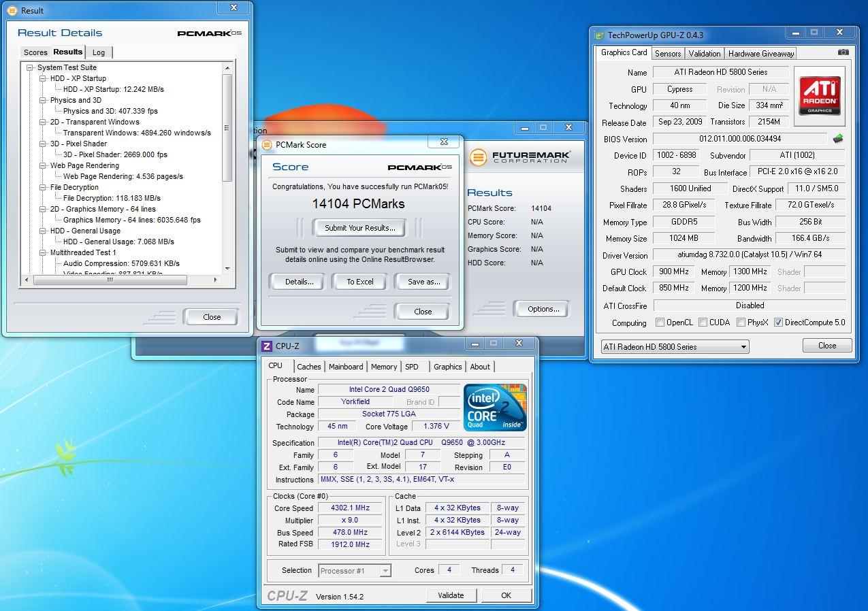Click the Validate button in CPU-Z

point(451,595)
